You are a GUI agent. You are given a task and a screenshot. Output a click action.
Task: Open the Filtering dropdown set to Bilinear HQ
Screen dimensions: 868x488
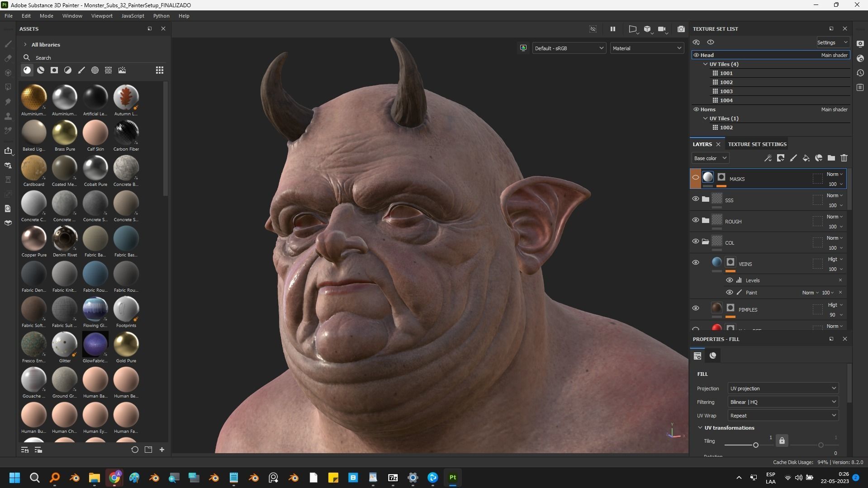click(x=783, y=402)
